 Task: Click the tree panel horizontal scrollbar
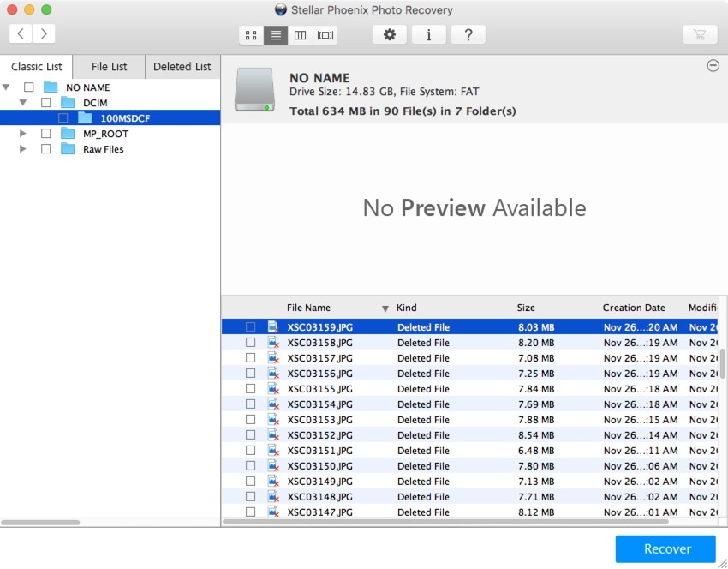pyautogui.click(x=40, y=522)
